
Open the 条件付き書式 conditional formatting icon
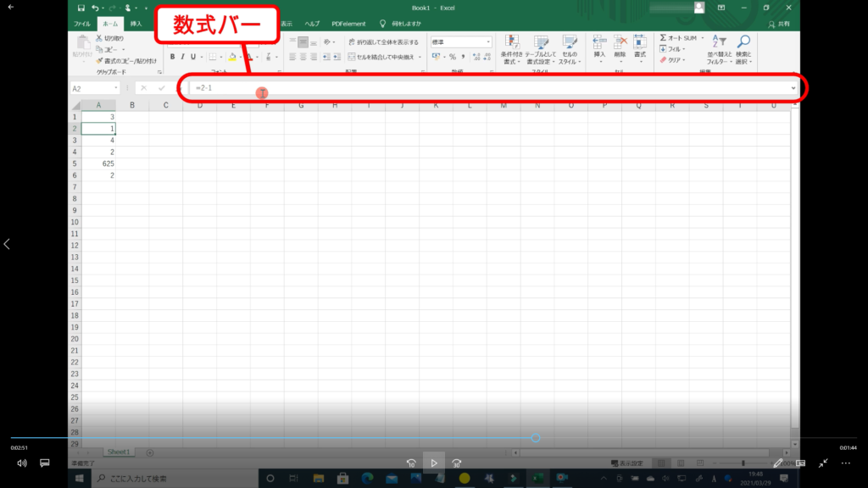pos(511,42)
